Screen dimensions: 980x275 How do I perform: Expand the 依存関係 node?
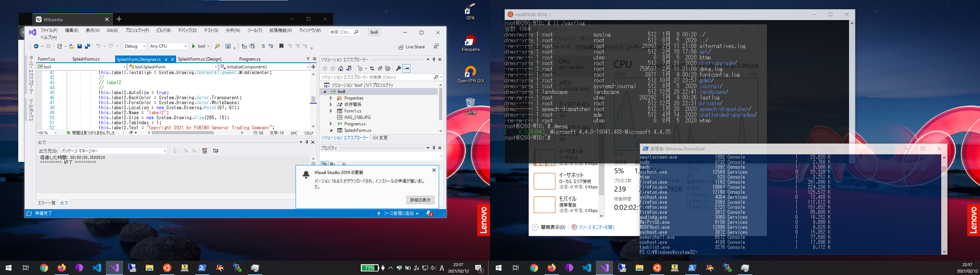(x=331, y=105)
